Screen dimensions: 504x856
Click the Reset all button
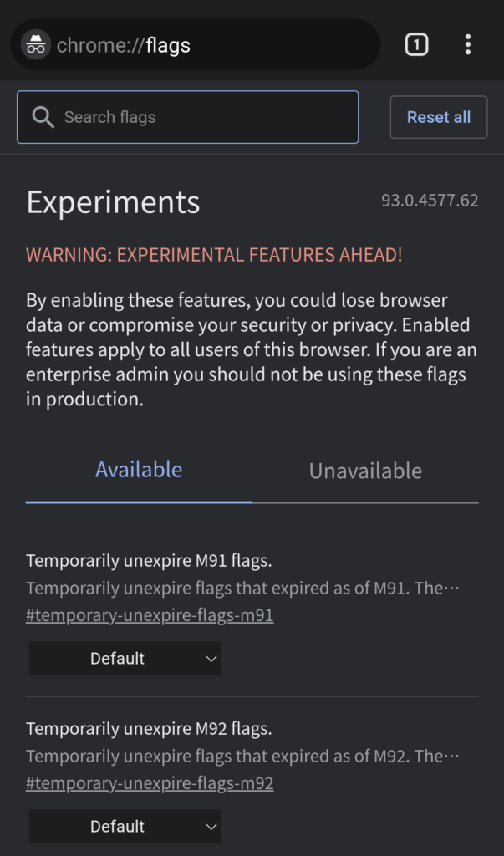point(439,117)
